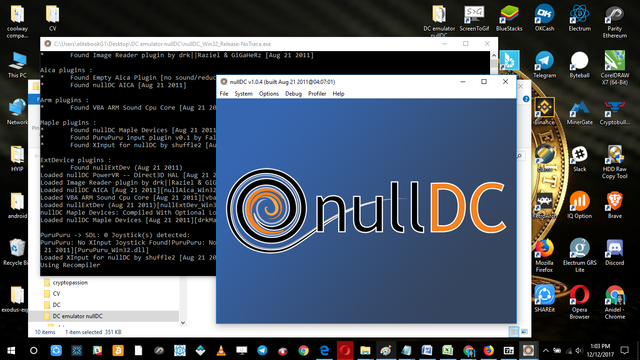
Task: Launch Opera Browser desktop shortcut
Action: [580, 302]
